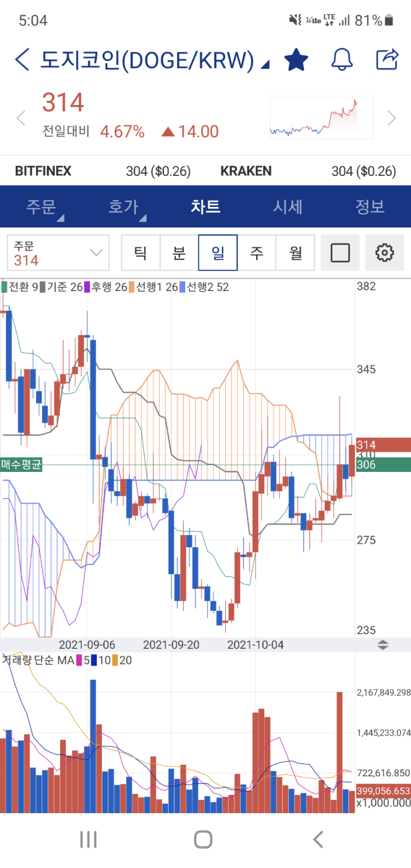Tap the 2021-09-20 date label
This screenshot has width=411, height=868.
click(x=171, y=645)
